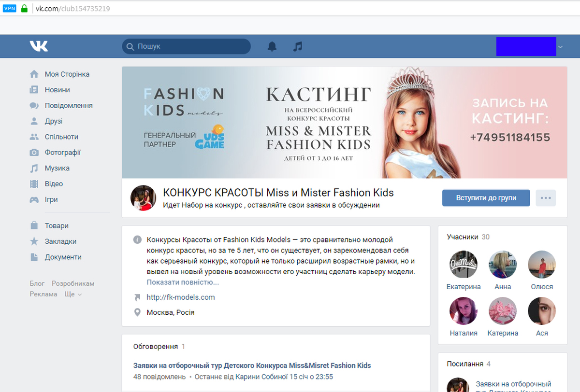Expand the Ще footer menu

[x=73, y=294]
